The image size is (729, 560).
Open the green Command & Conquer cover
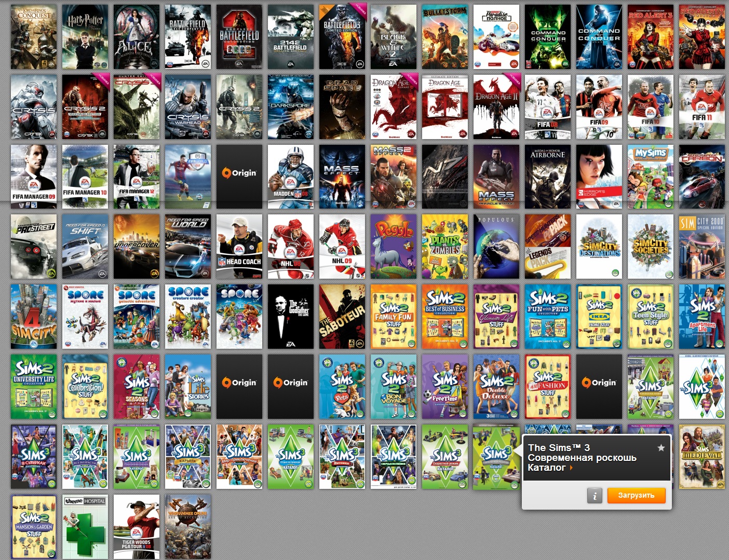[548, 37]
